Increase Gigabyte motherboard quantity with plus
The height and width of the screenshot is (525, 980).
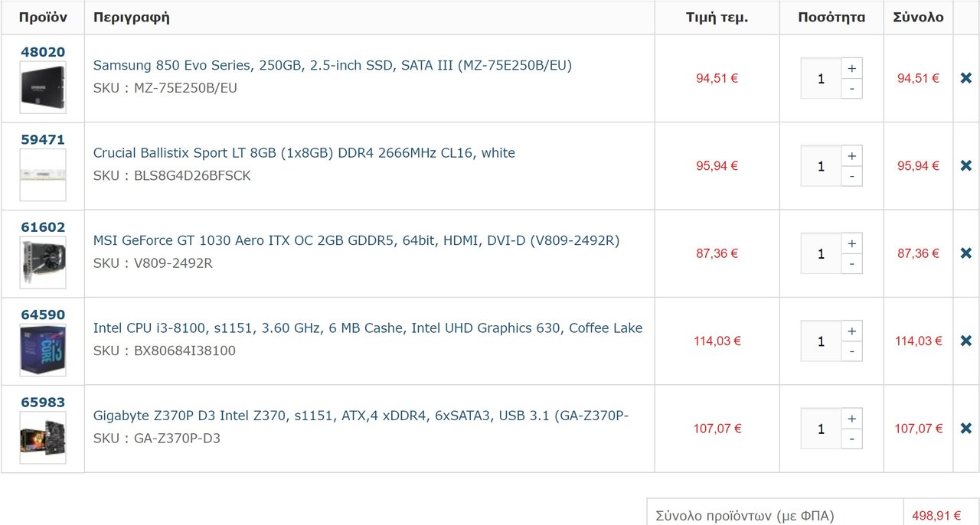[x=851, y=419]
